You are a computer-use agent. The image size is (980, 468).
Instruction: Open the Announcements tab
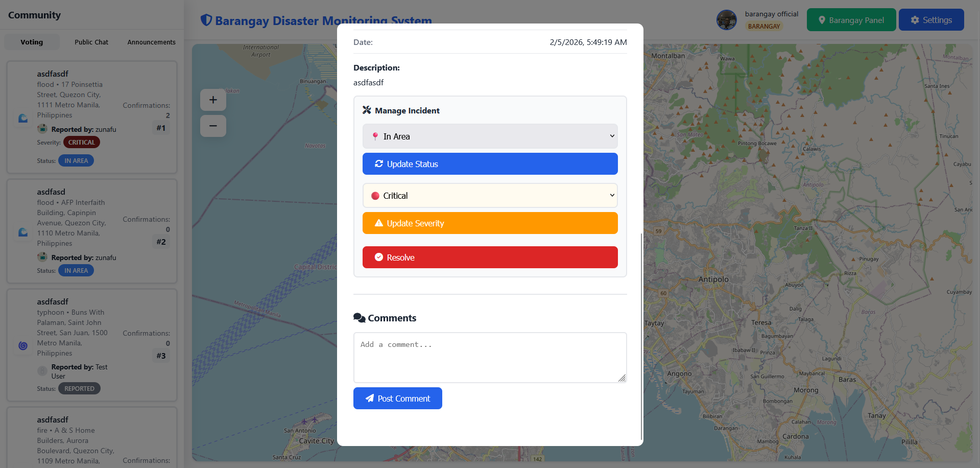pos(151,42)
